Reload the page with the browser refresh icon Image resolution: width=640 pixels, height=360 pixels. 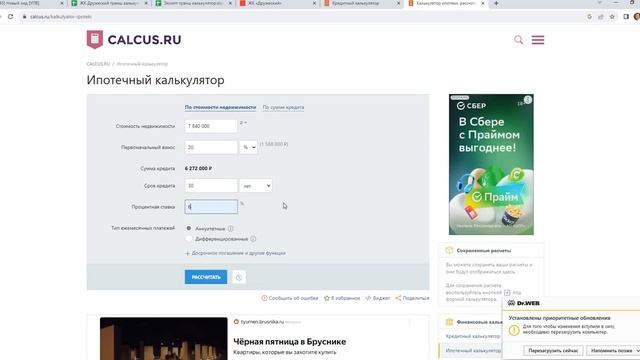pos(11,17)
